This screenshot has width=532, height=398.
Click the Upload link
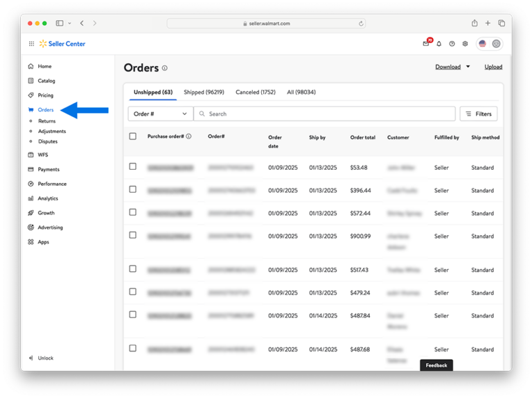pyautogui.click(x=493, y=67)
